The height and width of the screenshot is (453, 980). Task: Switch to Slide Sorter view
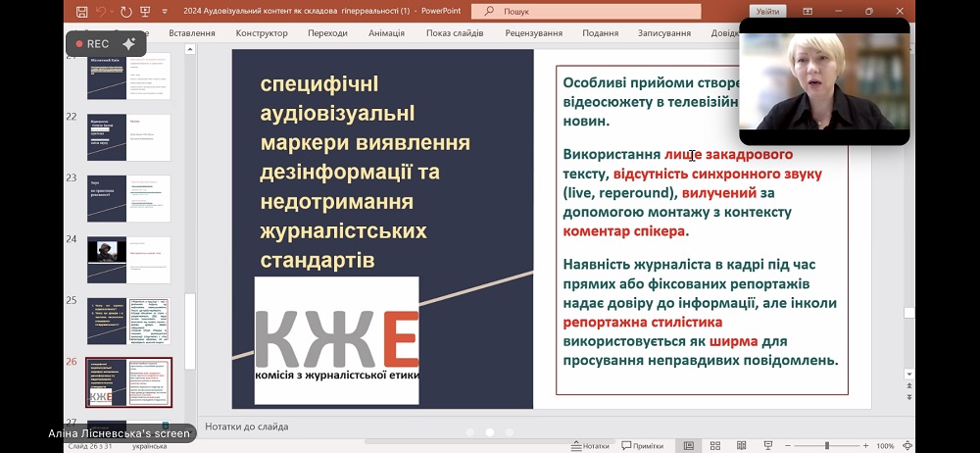[713, 445]
